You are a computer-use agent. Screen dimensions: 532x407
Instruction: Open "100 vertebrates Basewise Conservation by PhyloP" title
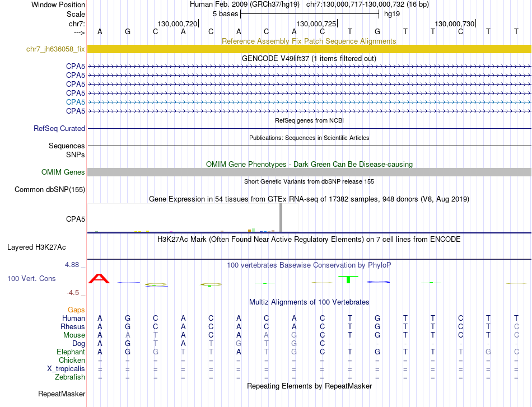(x=309, y=265)
